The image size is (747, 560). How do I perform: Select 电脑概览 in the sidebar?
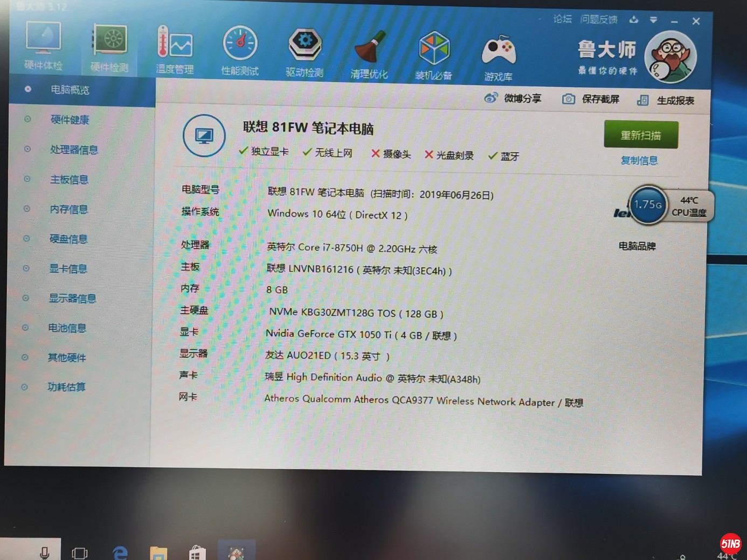pyautogui.click(x=82, y=89)
